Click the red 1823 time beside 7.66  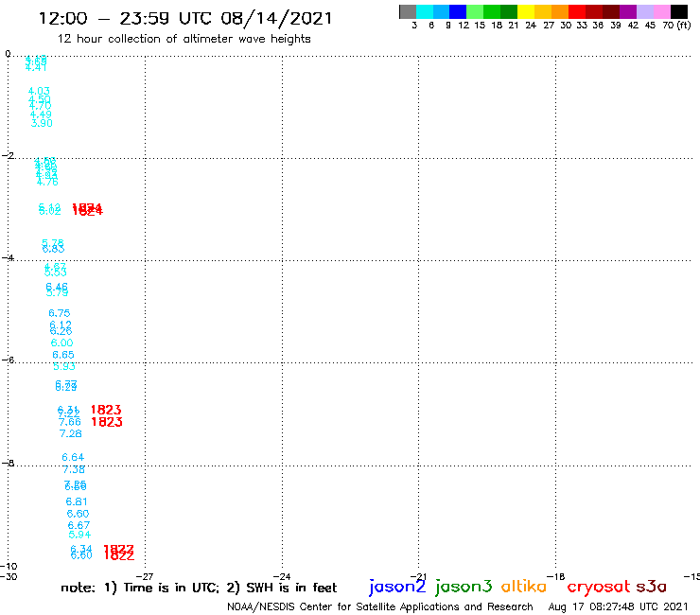point(107,422)
